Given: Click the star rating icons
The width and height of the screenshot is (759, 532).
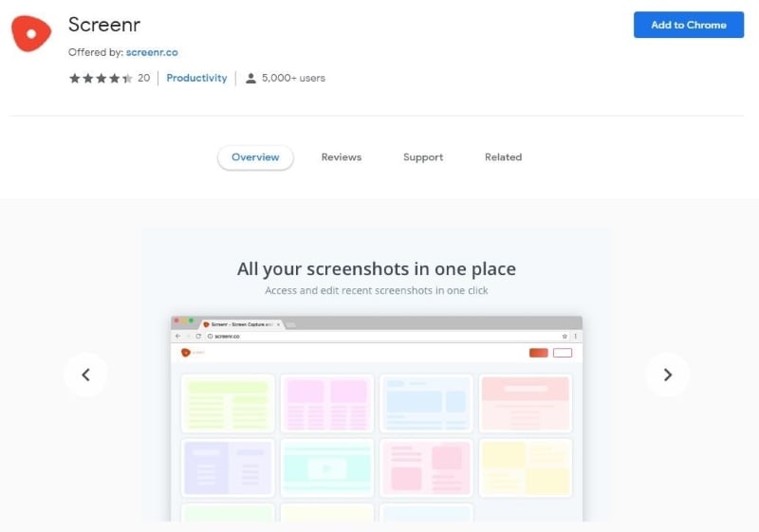Looking at the screenshot, I should (101, 78).
